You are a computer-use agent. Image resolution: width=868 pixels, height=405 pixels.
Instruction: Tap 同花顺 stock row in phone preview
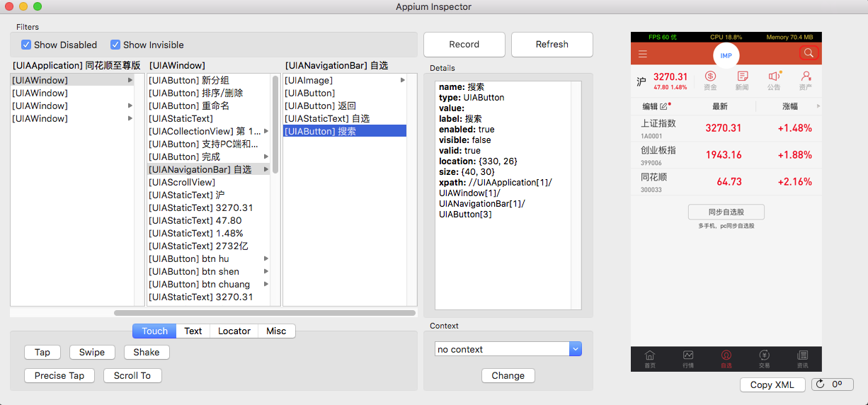[726, 182]
